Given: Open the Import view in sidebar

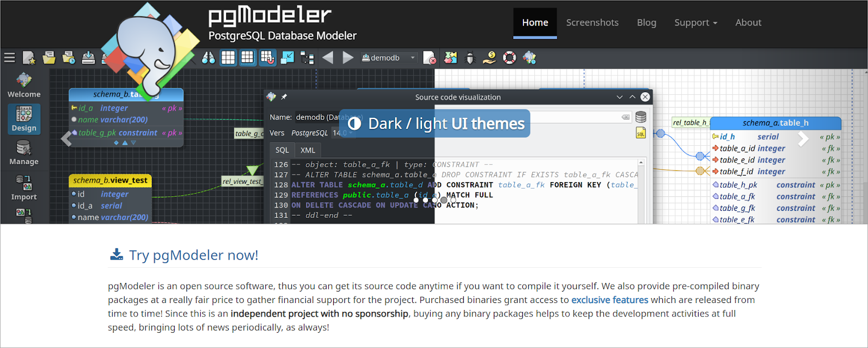Looking at the screenshot, I should coord(24,188).
